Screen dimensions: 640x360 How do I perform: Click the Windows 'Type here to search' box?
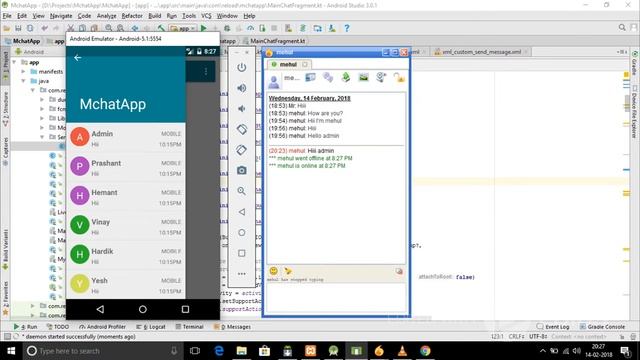(102, 351)
